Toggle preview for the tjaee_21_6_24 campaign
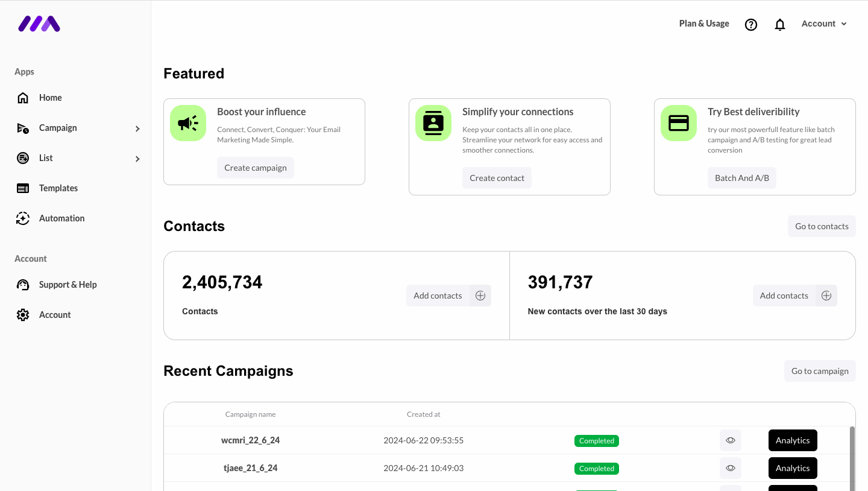Viewport: 868px width, 491px height. click(730, 468)
